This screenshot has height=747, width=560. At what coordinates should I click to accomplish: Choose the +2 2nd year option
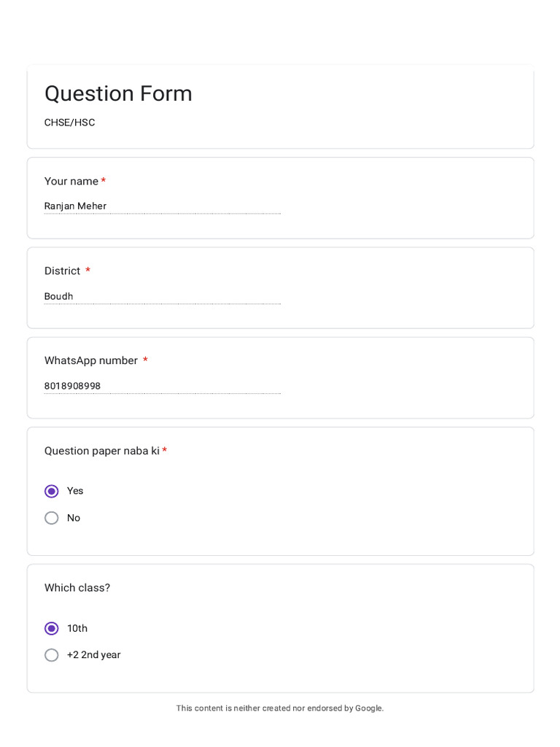pyautogui.click(x=52, y=655)
